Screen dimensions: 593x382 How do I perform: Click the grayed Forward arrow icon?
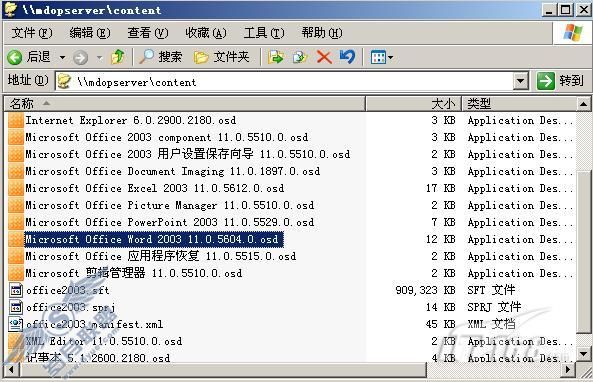pos(80,57)
